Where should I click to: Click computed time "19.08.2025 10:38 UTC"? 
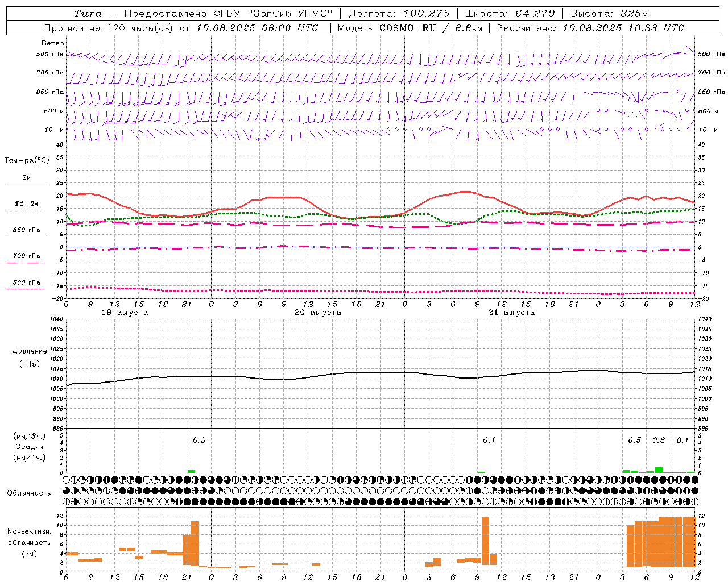tap(623, 28)
